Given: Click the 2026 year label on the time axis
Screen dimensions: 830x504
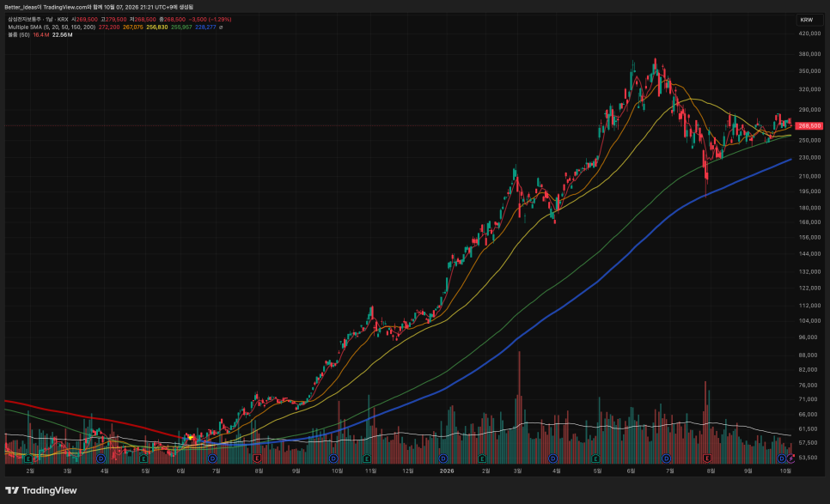Looking at the screenshot, I should (447, 471).
